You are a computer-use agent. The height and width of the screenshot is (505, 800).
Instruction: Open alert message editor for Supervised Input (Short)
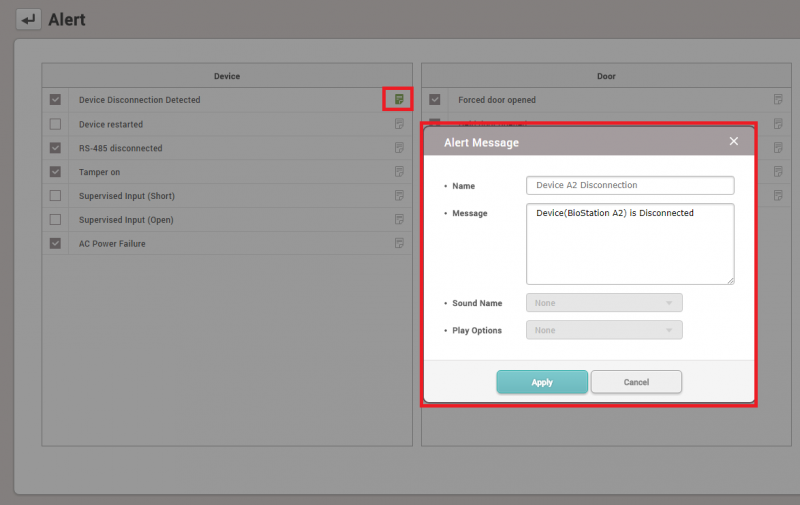399,196
